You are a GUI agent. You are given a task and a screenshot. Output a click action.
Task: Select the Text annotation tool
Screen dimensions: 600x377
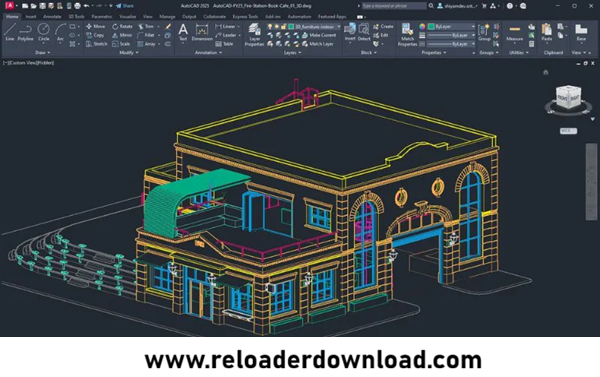(x=183, y=32)
